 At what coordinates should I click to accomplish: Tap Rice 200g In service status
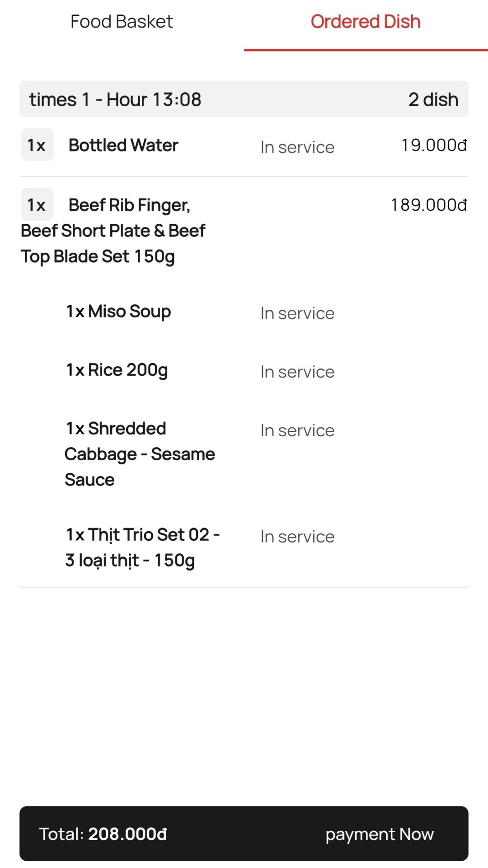[297, 372]
